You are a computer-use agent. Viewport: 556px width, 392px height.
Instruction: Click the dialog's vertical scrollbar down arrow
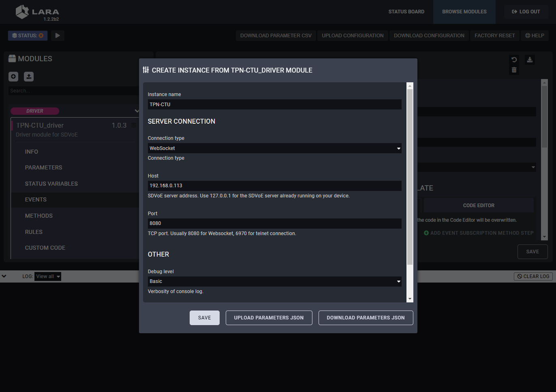click(x=410, y=299)
